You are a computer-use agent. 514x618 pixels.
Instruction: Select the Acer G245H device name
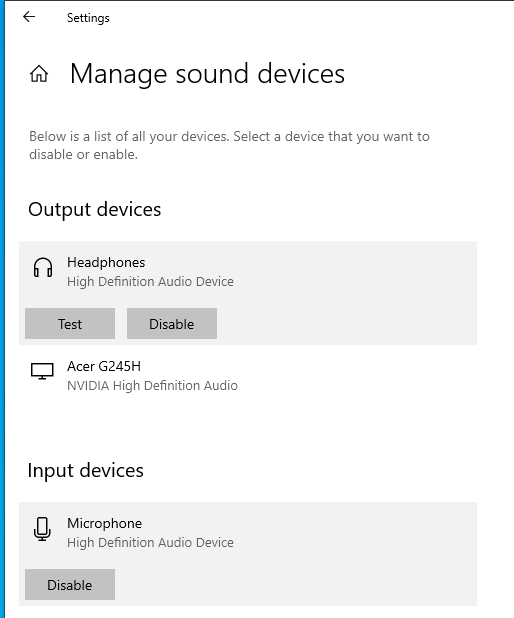(104, 366)
